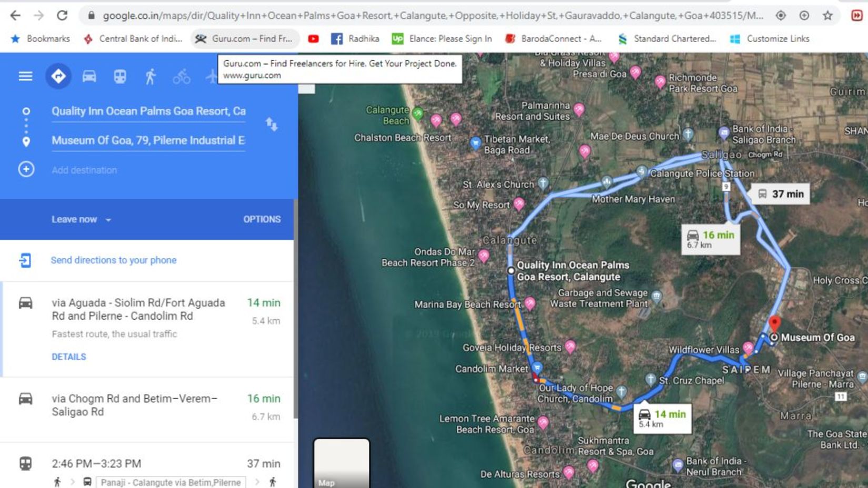Open Central Bank of India bookmark
Screen dimensions: 868x488
pyautogui.click(x=133, y=38)
